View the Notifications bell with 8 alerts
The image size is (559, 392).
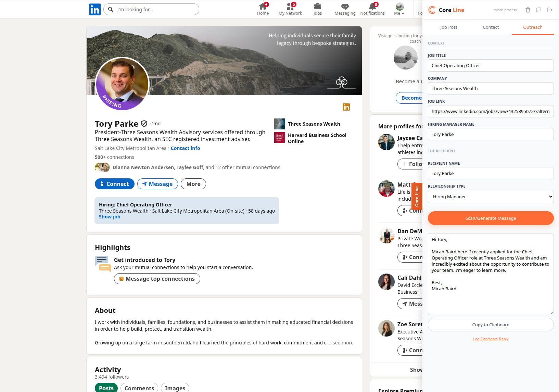(x=372, y=9)
